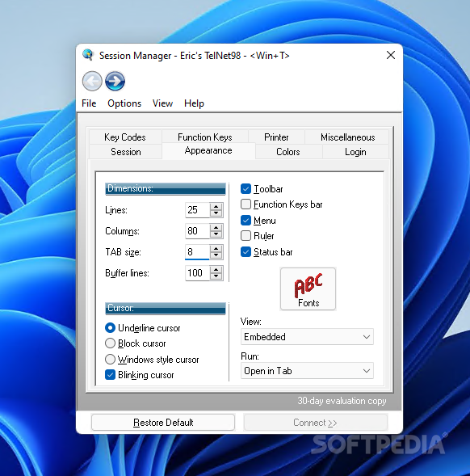Switch to the Colors tab
The height and width of the screenshot is (476, 470).
pyautogui.click(x=288, y=152)
